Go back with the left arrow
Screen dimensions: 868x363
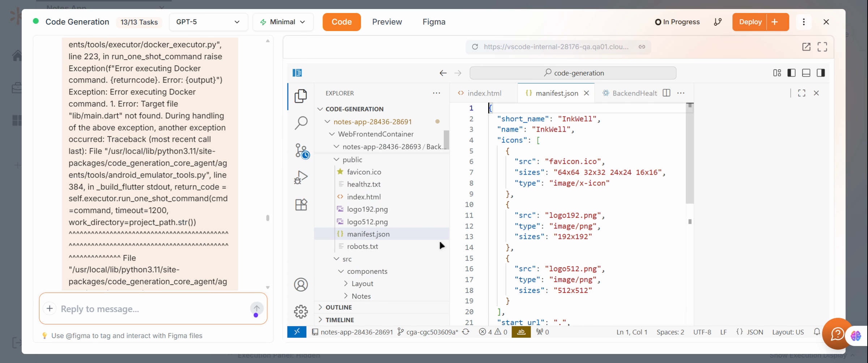pos(443,73)
